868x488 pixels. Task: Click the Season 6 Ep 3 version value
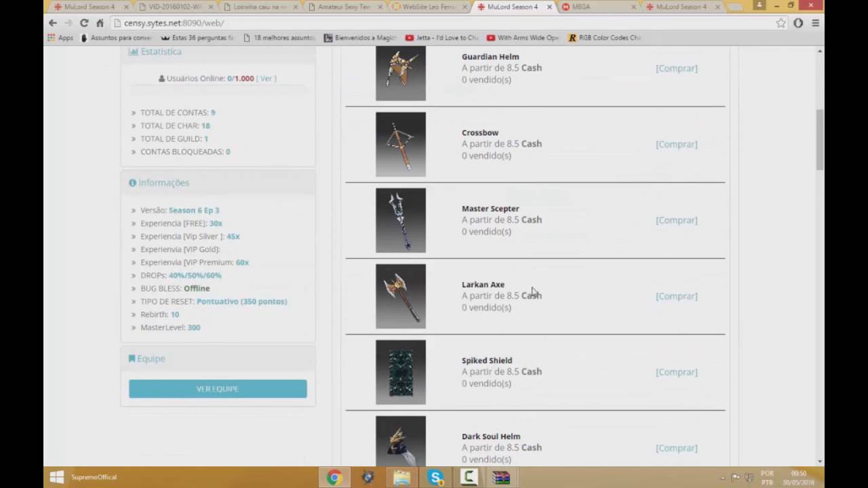click(194, 210)
